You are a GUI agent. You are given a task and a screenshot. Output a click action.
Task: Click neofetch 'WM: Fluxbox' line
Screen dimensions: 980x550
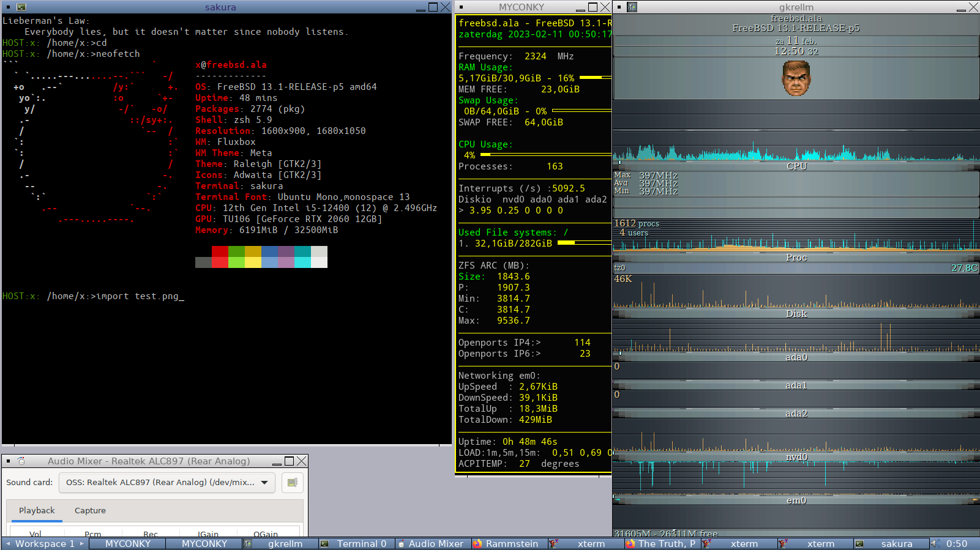point(225,142)
